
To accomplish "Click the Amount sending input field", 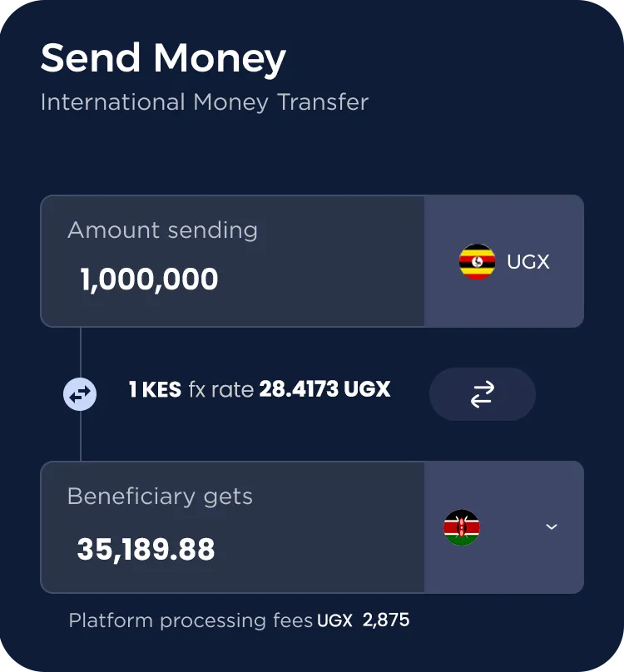I will click(x=232, y=261).
